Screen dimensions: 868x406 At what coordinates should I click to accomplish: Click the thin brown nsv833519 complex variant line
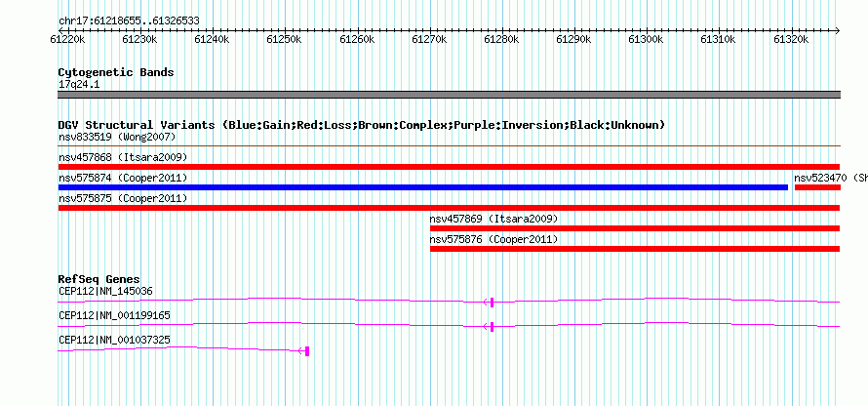(449, 146)
